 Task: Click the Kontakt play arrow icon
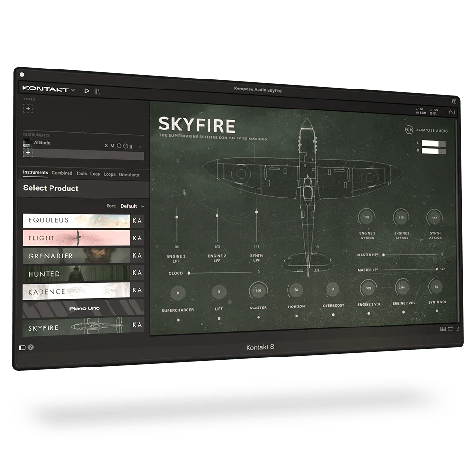tap(87, 90)
